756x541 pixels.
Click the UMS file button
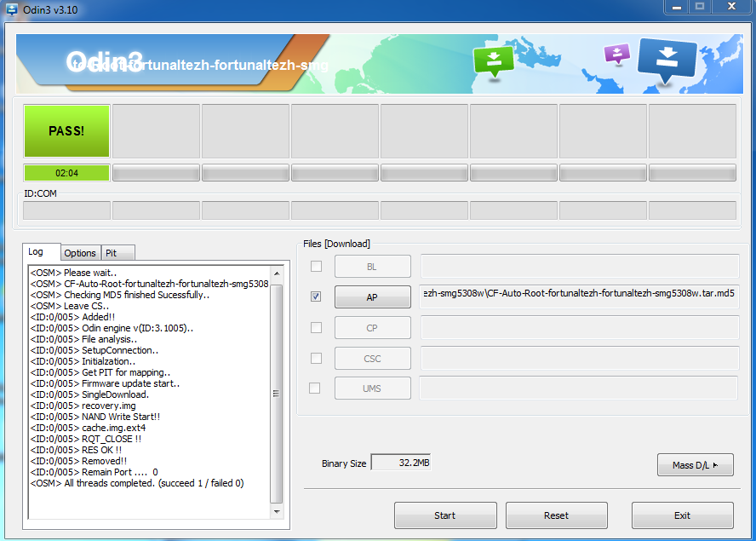pyautogui.click(x=373, y=388)
